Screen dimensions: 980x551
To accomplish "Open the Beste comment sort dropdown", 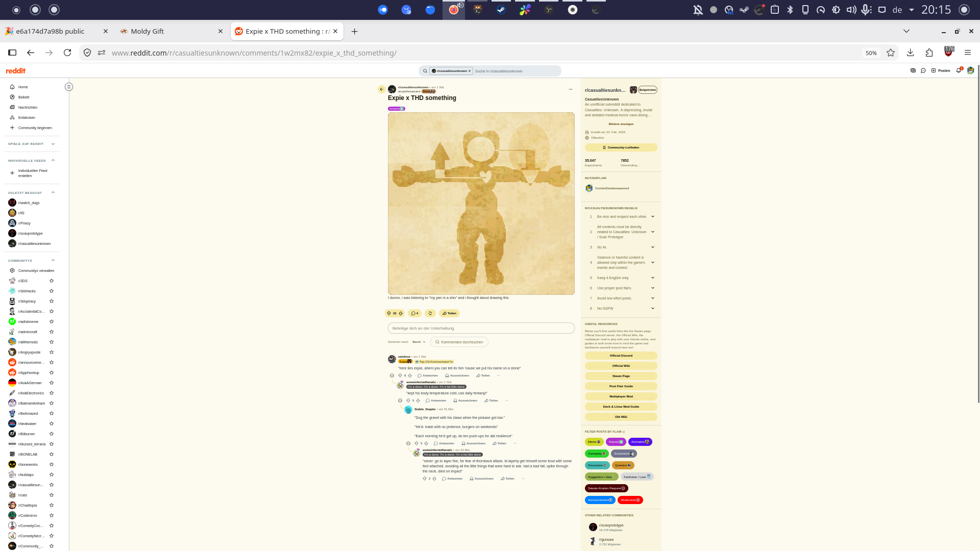I will 419,342.
